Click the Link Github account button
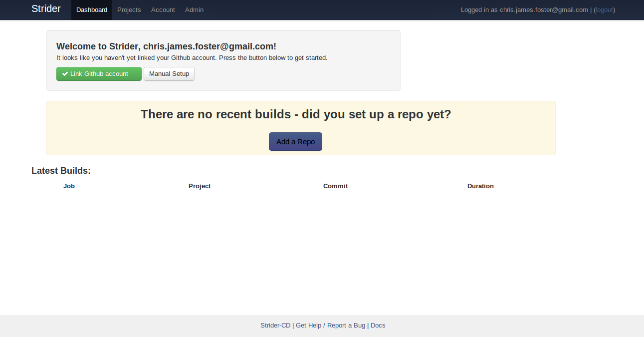644x337 pixels. click(x=99, y=74)
